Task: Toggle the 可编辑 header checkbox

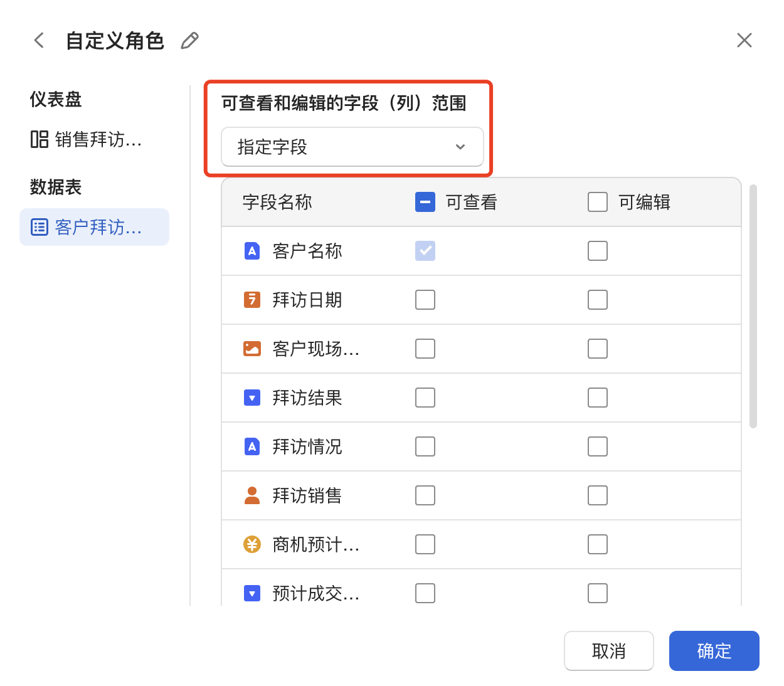Action: [598, 202]
